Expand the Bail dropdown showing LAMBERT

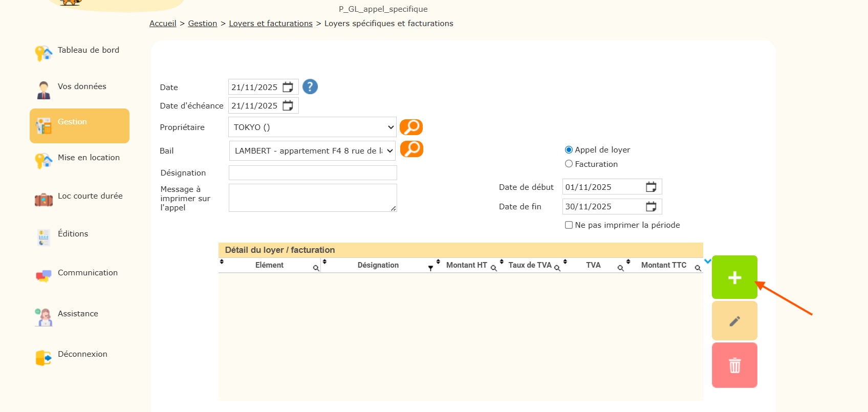[x=312, y=150]
